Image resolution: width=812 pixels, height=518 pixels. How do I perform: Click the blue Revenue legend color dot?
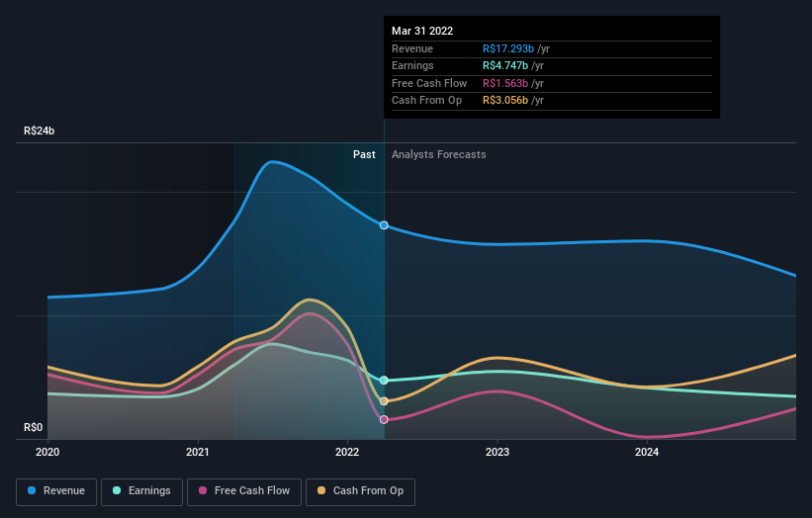point(32,490)
